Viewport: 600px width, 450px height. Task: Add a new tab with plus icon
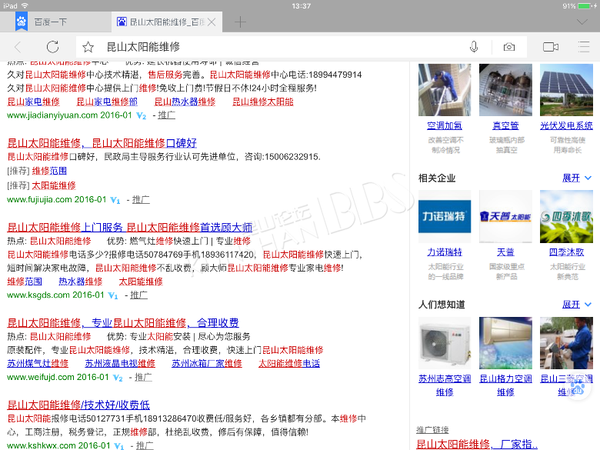pos(240,22)
